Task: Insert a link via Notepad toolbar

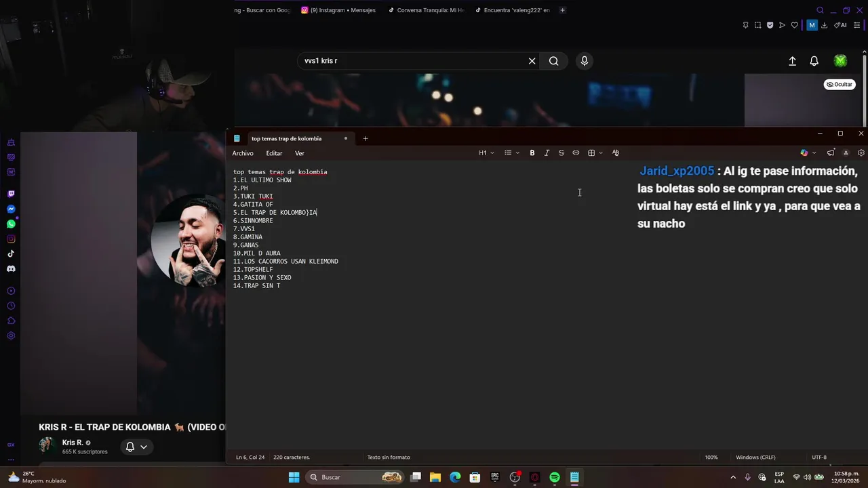Action: pos(576,153)
